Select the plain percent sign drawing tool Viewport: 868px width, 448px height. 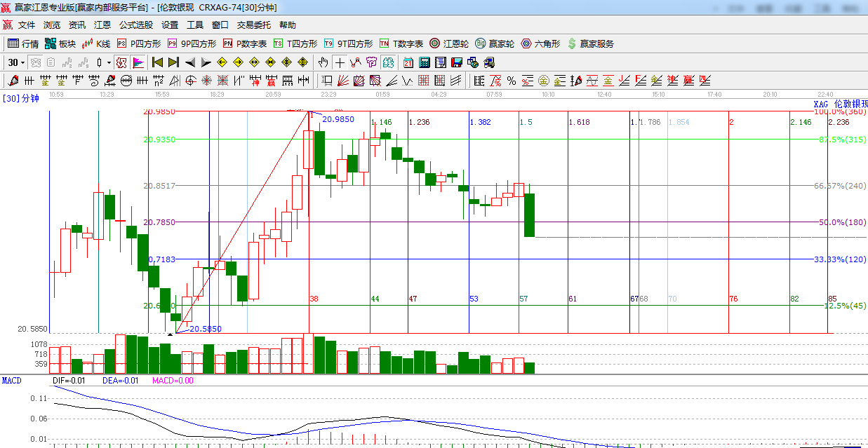click(x=512, y=81)
